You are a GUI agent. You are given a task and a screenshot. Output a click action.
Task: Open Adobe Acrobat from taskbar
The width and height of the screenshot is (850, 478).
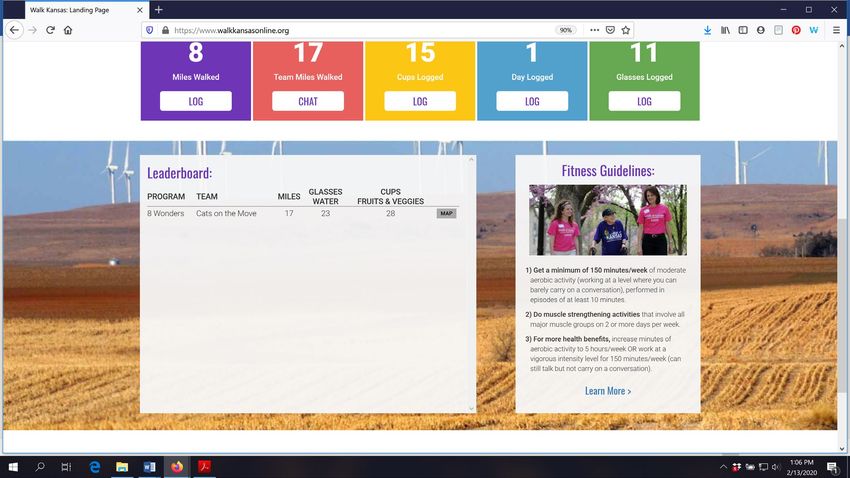pos(204,467)
